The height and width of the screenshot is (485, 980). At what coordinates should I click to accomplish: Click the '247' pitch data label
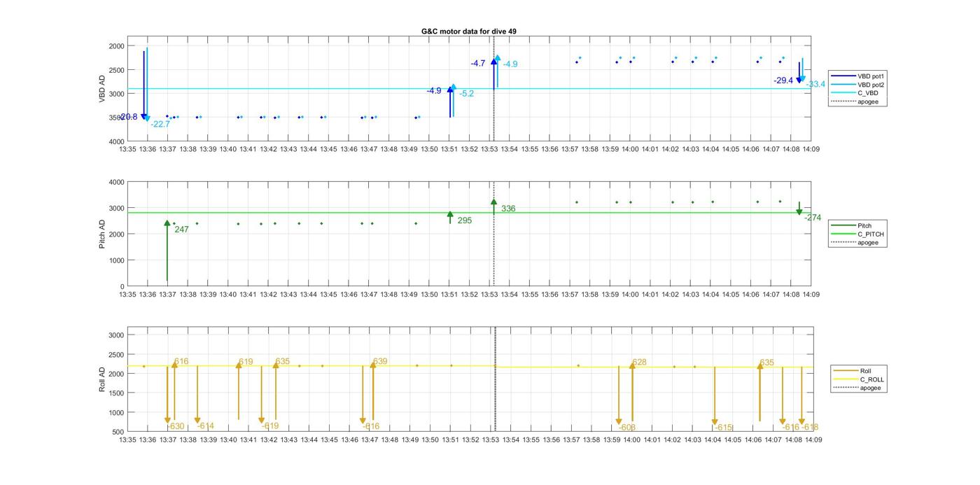pyautogui.click(x=181, y=230)
